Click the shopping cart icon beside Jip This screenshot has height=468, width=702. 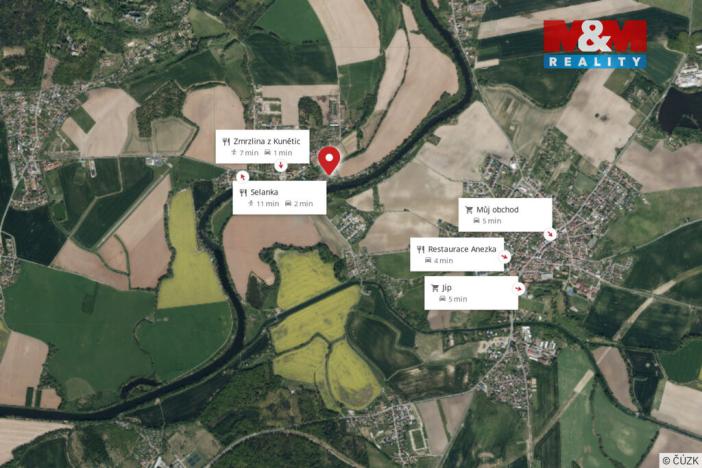[435, 288]
